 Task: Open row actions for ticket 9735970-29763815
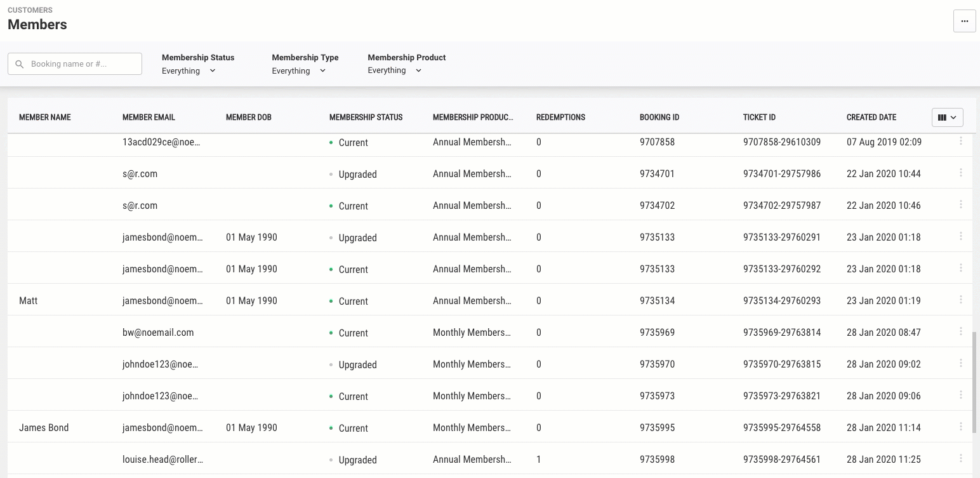click(x=961, y=363)
